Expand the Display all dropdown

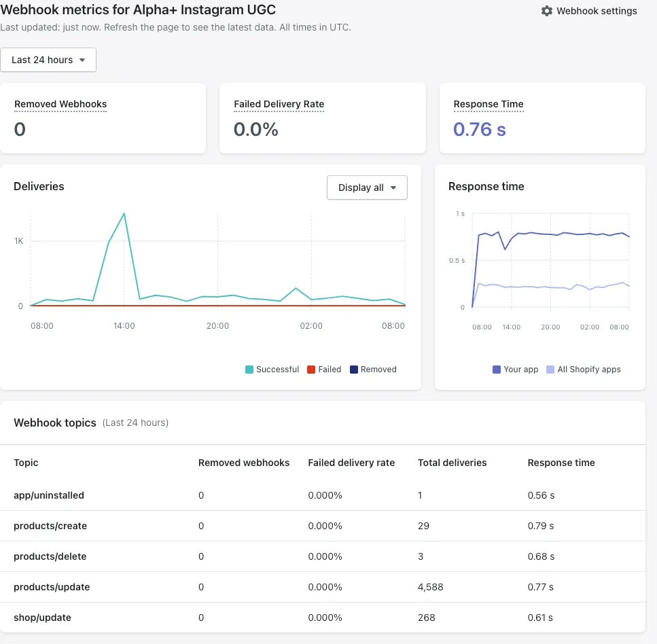(367, 187)
